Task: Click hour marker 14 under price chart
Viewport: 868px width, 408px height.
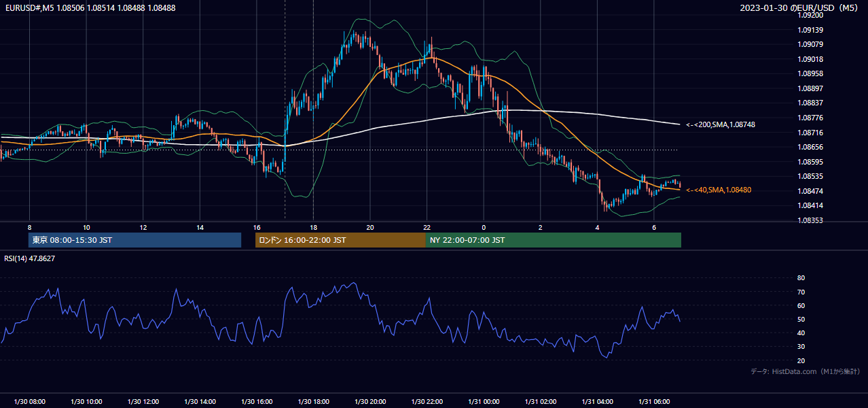Action: coord(200,227)
